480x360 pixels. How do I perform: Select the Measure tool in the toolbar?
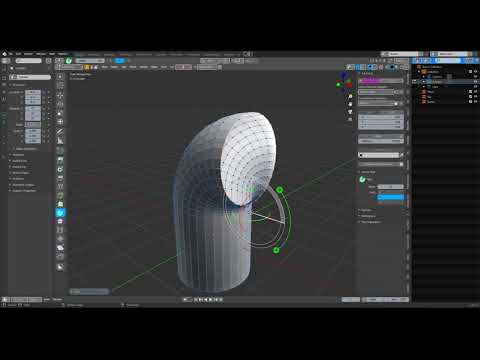point(60,141)
